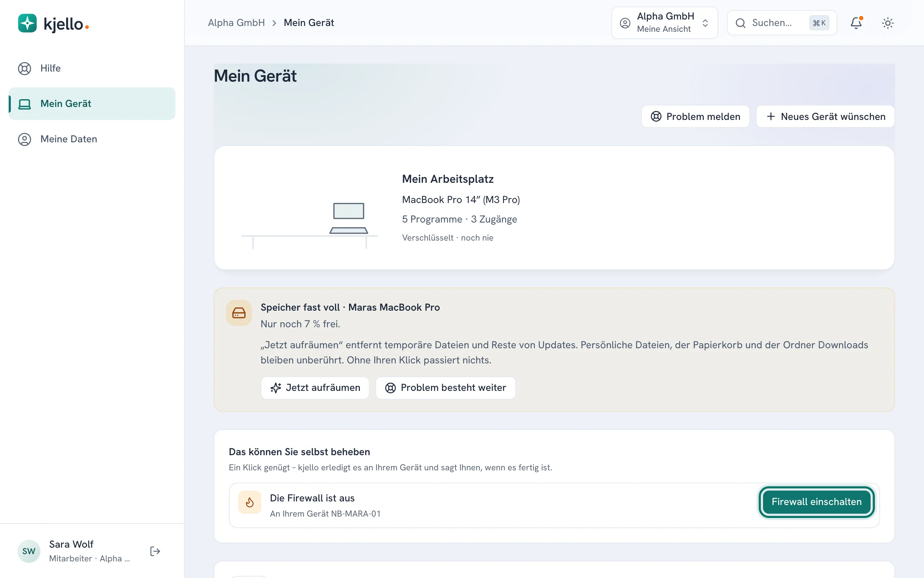Click the firewall flame icon
The height and width of the screenshot is (578, 924).
pos(250,502)
